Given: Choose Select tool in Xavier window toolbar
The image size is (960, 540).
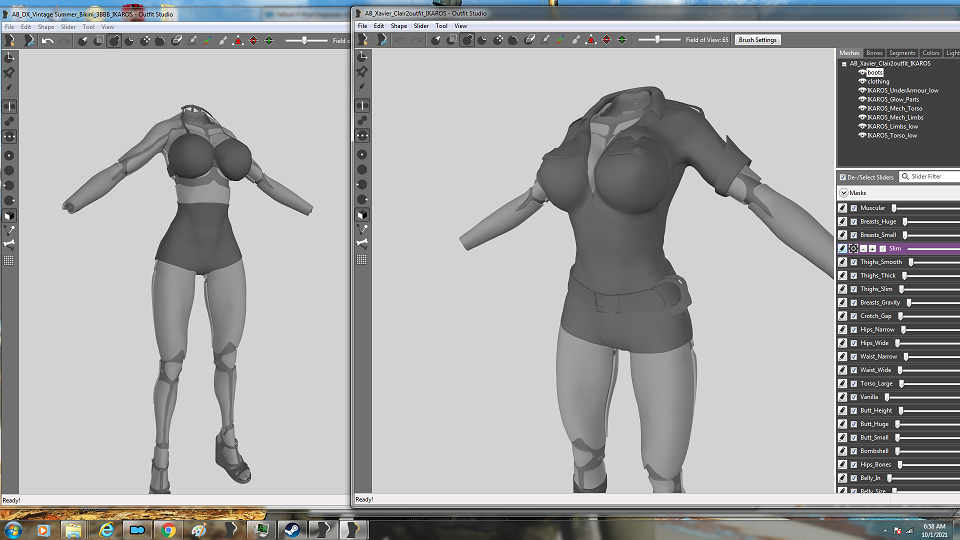Looking at the screenshot, I should (x=435, y=40).
